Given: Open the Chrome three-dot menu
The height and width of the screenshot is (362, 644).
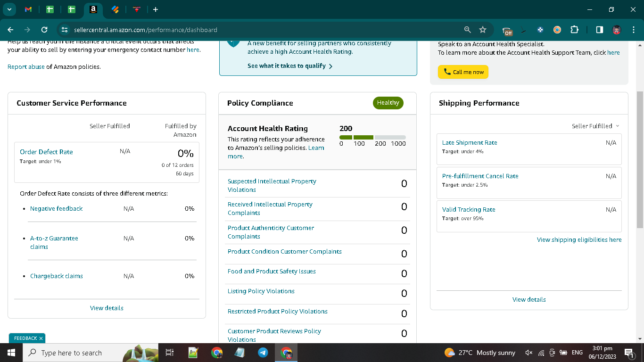Looking at the screenshot, I should click(x=634, y=30).
